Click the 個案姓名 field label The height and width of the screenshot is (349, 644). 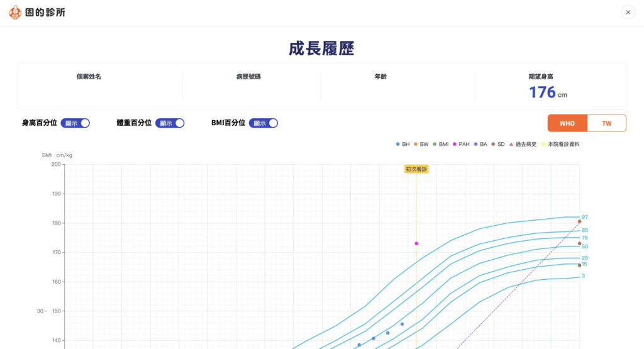tap(89, 77)
